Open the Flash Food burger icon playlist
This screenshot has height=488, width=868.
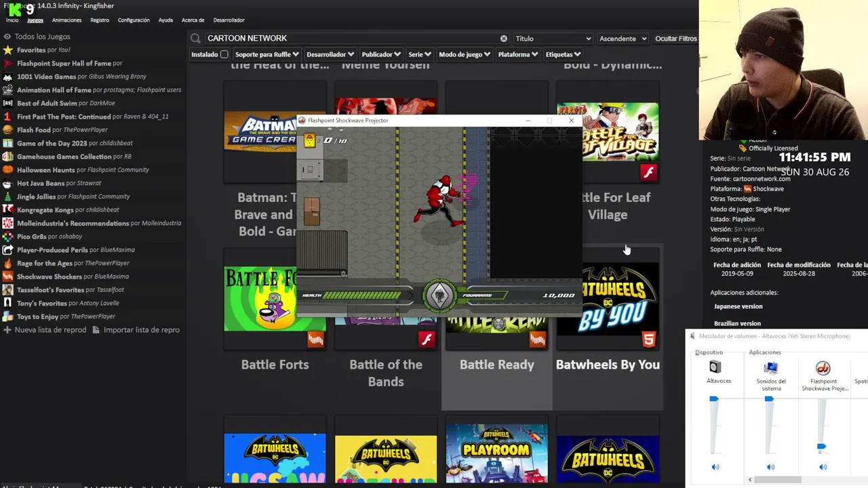pyautogui.click(x=7, y=130)
